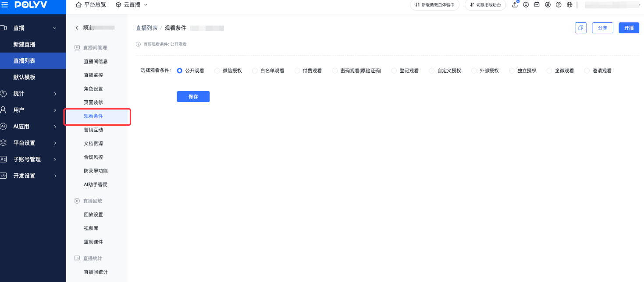The height and width of the screenshot is (282, 644).
Task: Click the 分享 button
Action: (603, 28)
